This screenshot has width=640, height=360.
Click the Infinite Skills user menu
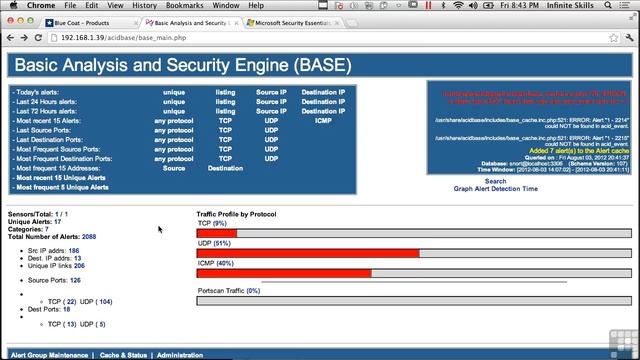click(570, 5)
